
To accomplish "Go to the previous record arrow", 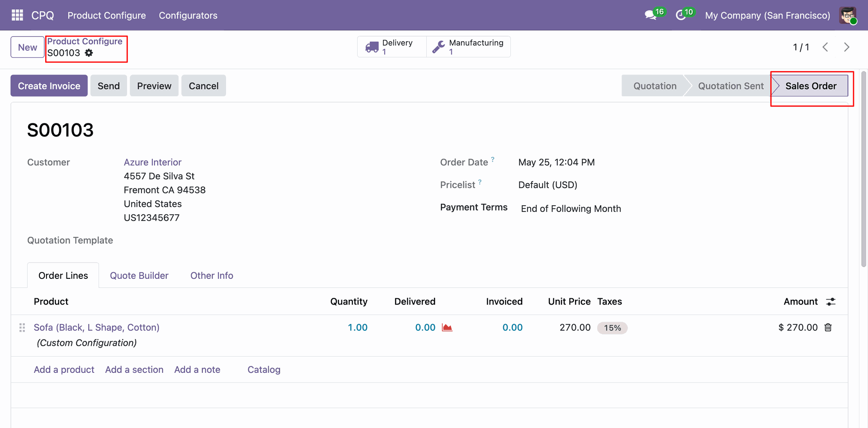I will [825, 47].
